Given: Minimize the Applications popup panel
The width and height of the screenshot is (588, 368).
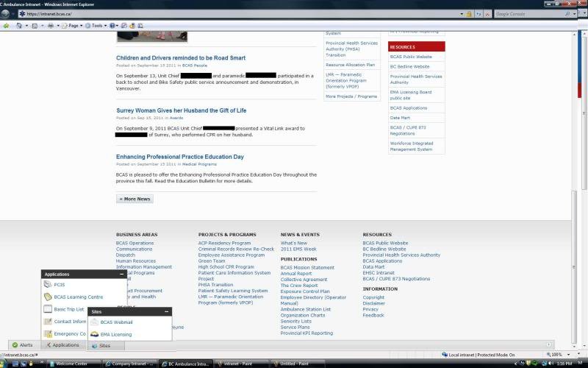Looking at the screenshot, I should pyautogui.click(x=121, y=274).
